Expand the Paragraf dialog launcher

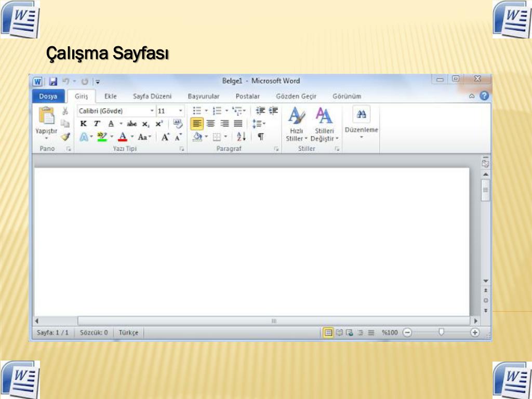click(276, 149)
